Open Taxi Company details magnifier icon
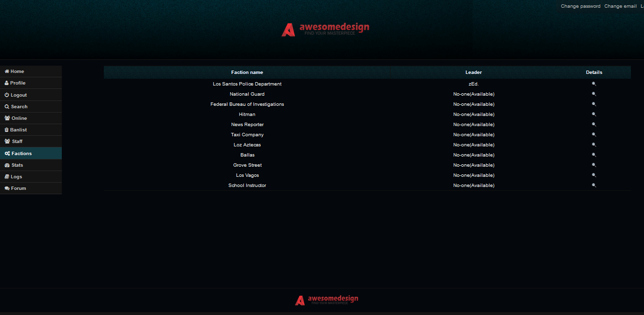Viewport: 644px width, 315px height. tap(594, 135)
